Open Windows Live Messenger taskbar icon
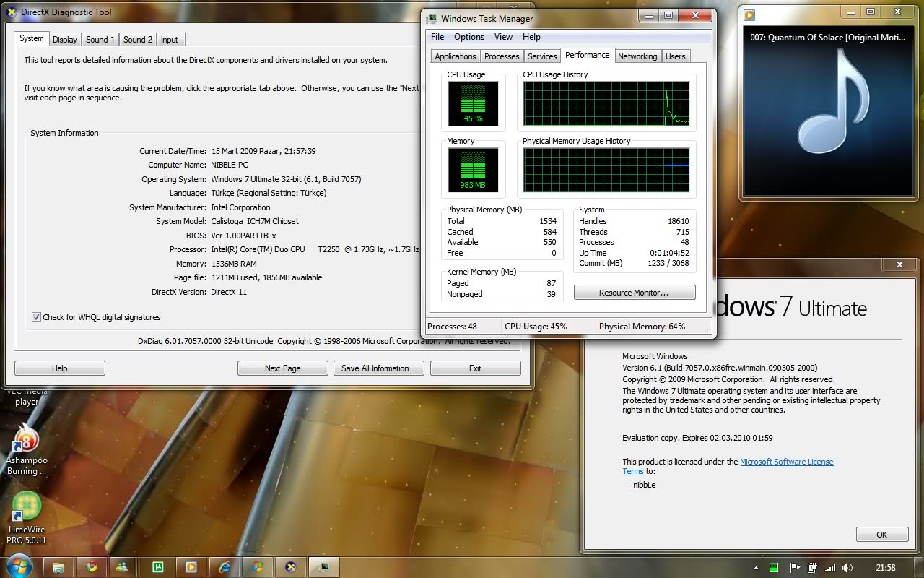The image size is (924, 578). [x=122, y=567]
